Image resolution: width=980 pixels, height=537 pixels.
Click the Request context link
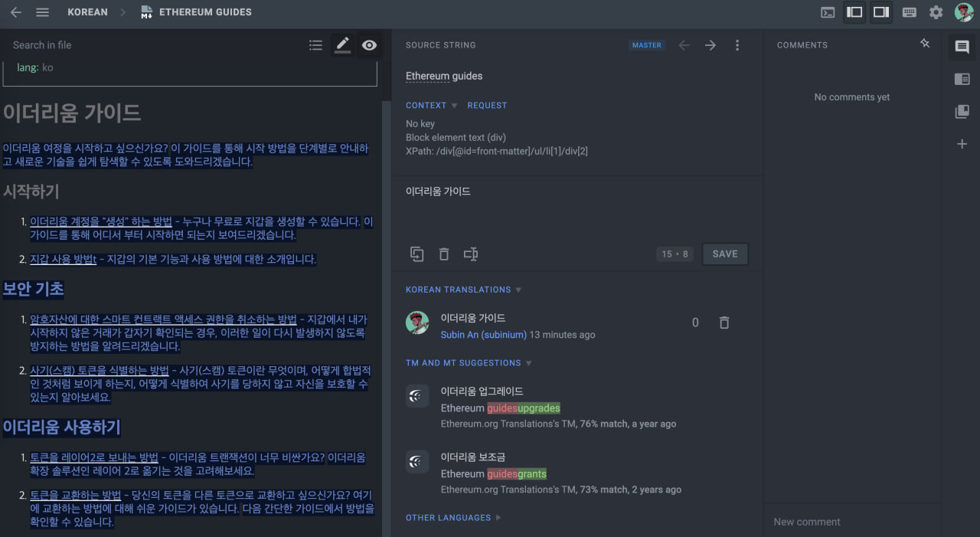pyautogui.click(x=487, y=106)
